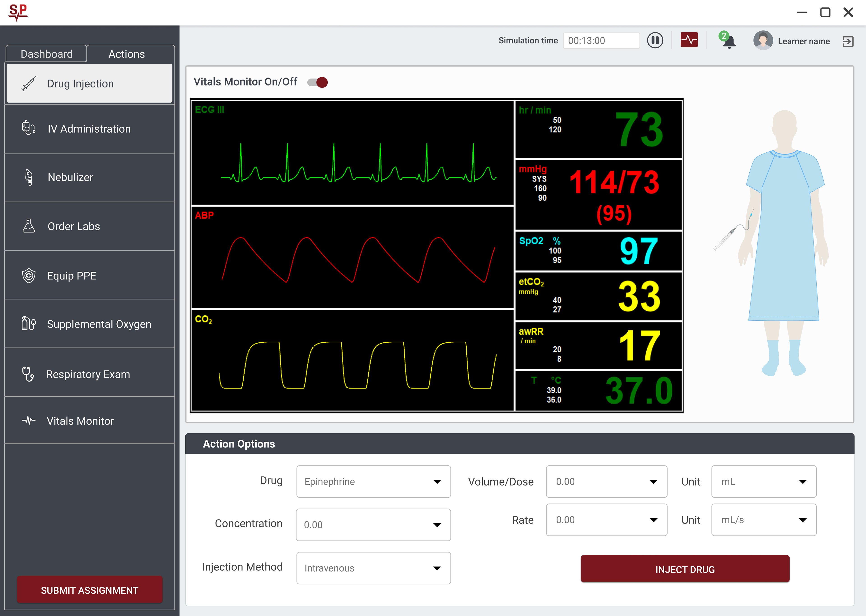The image size is (866, 616).
Task: Click the SUBMIT ASSIGNMENT button
Action: click(x=90, y=590)
